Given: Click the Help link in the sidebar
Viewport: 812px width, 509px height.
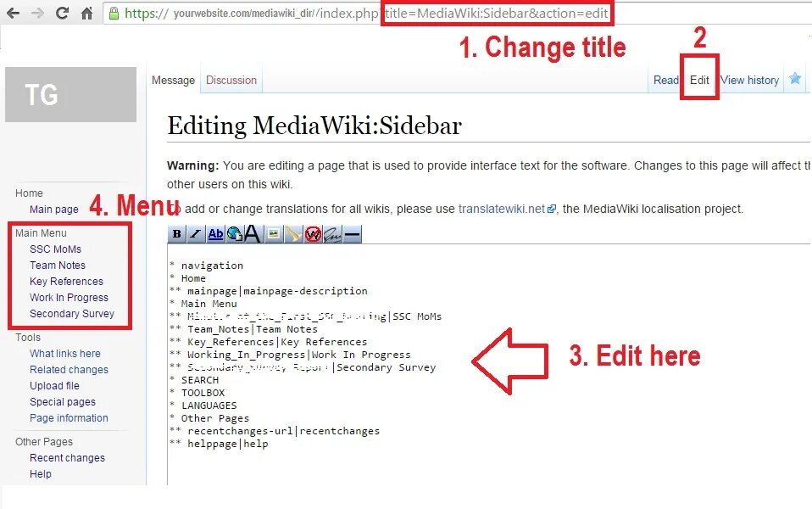Looking at the screenshot, I should coord(41,473).
